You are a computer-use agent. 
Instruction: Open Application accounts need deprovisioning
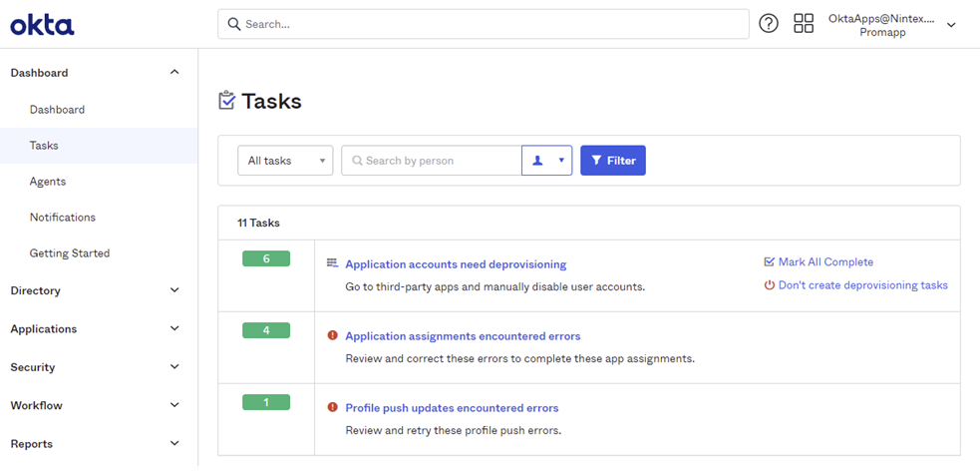[456, 264]
